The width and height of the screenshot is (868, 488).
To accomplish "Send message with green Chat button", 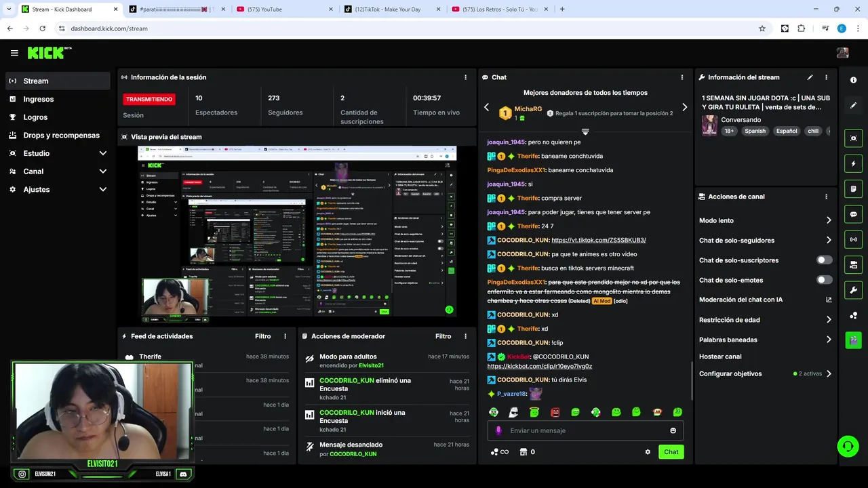I will pyautogui.click(x=671, y=452).
